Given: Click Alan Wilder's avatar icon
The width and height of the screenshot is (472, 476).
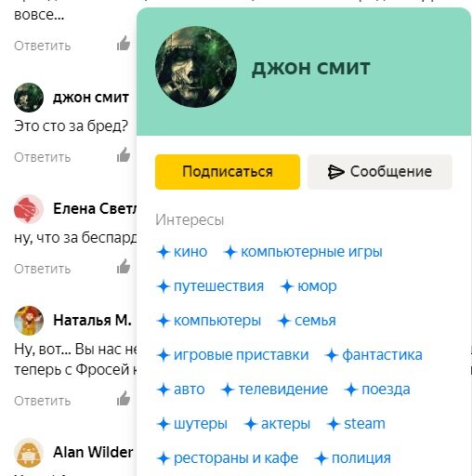Looking at the screenshot, I should point(29,453).
